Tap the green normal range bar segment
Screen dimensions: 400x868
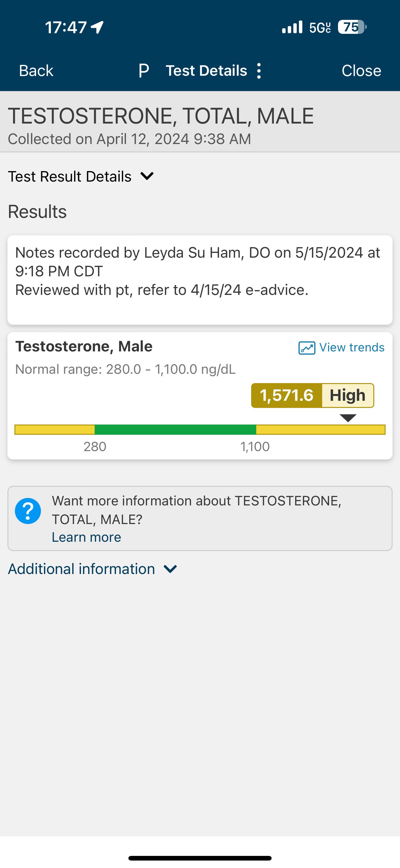click(x=176, y=430)
